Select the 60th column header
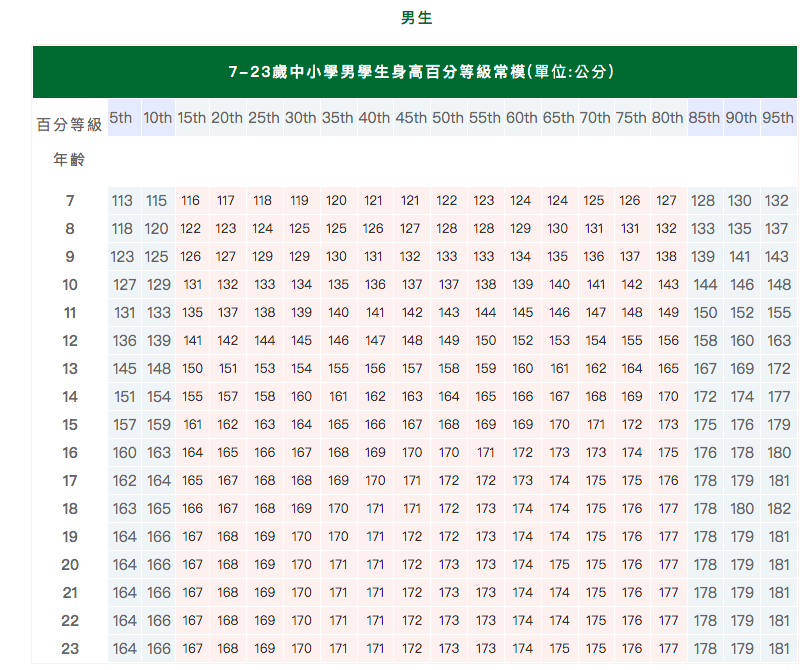The image size is (812, 670). point(521,118)
